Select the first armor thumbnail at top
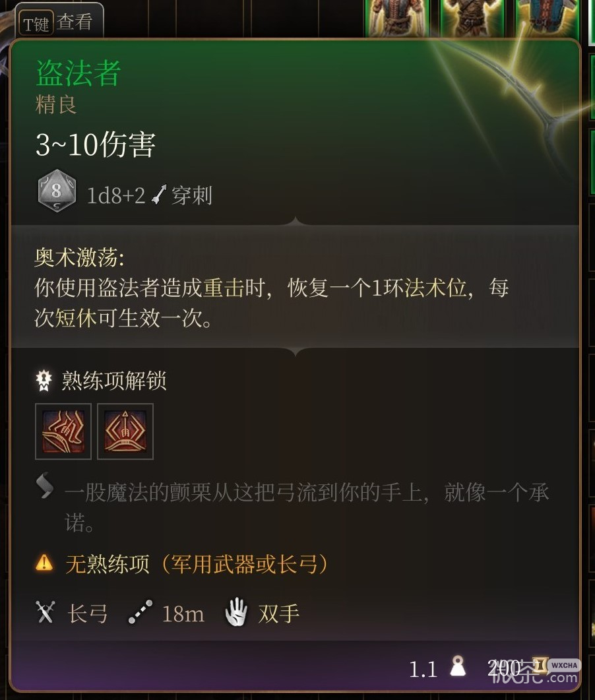 coord(396,18)
